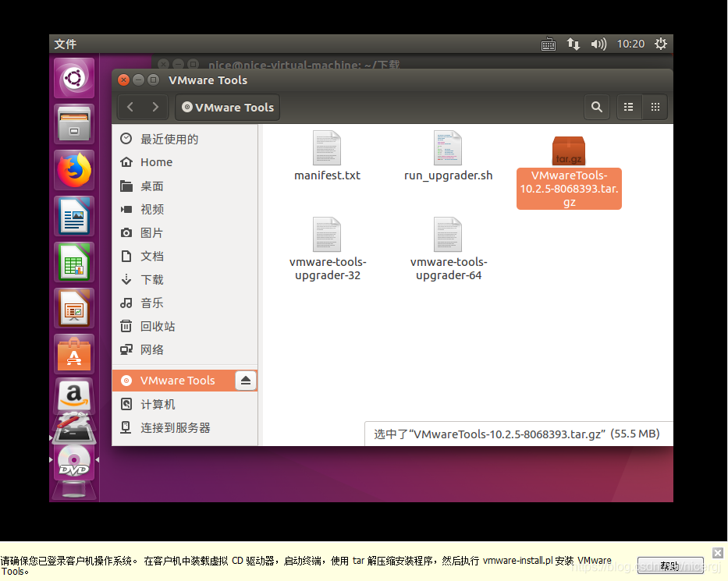Eject the VMware Tools disc
Screen dimensions: 728x581
point(246,381)
